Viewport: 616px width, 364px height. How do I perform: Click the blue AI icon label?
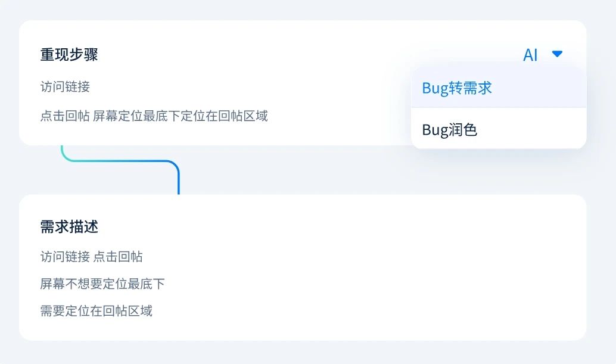[x=529, y=55]
